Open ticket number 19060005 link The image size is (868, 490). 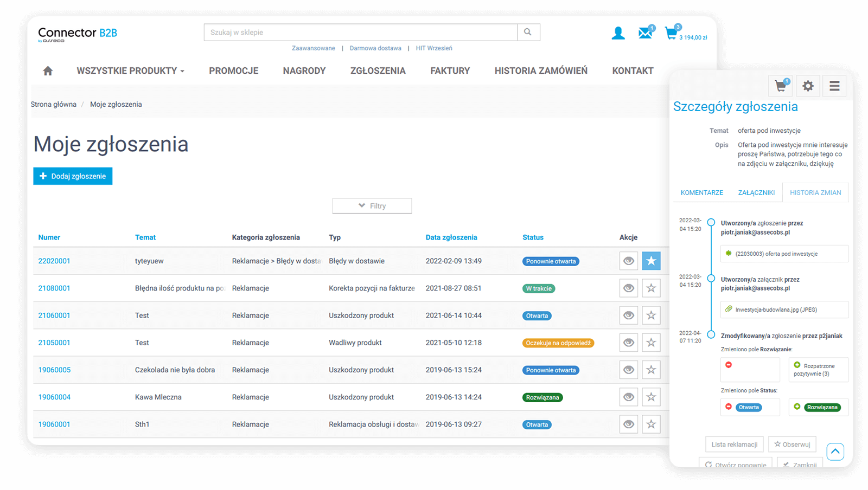(54, 370)
